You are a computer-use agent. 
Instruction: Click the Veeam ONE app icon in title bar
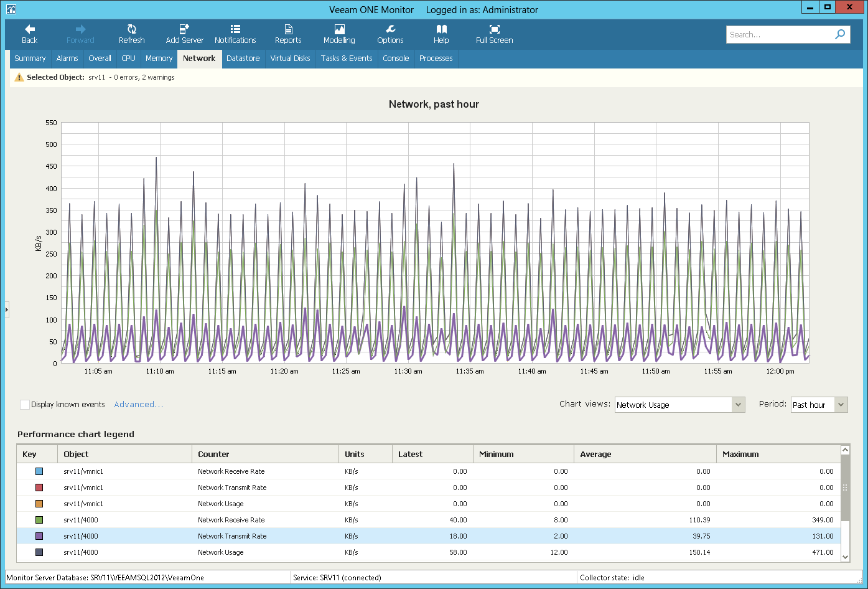tap(11, 9)
